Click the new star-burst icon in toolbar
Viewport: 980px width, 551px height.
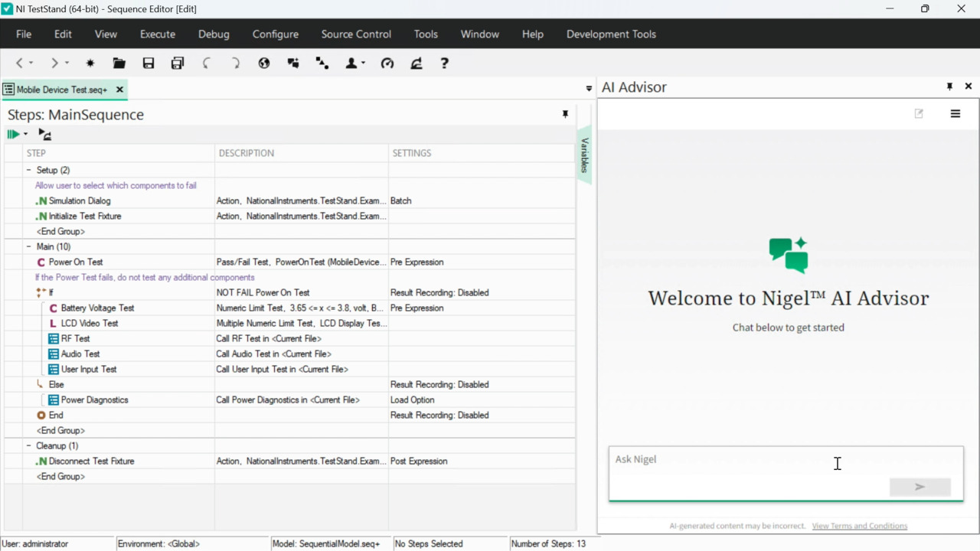[90, 64]
